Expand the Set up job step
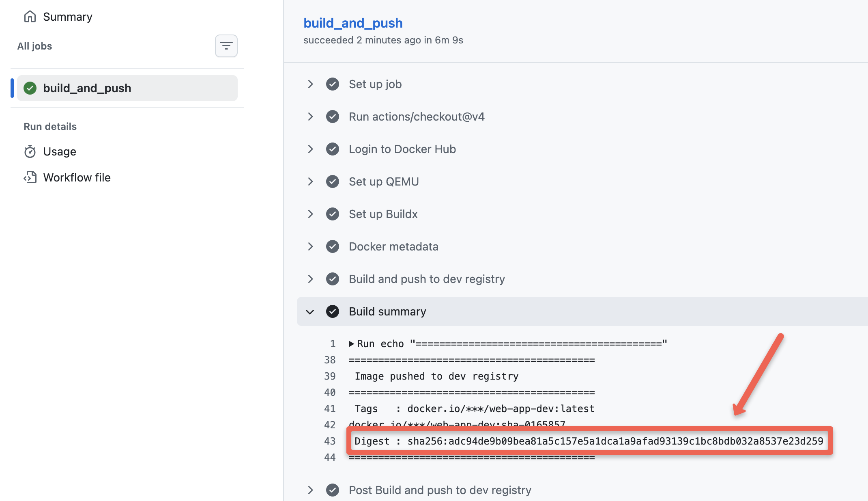 click(311, 84)
